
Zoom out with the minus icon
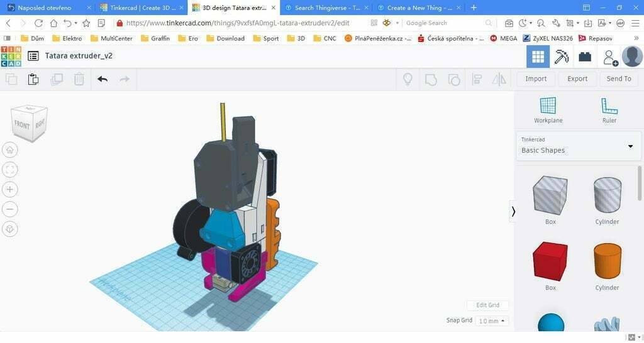pyautogui.click(x=10, y=209)
